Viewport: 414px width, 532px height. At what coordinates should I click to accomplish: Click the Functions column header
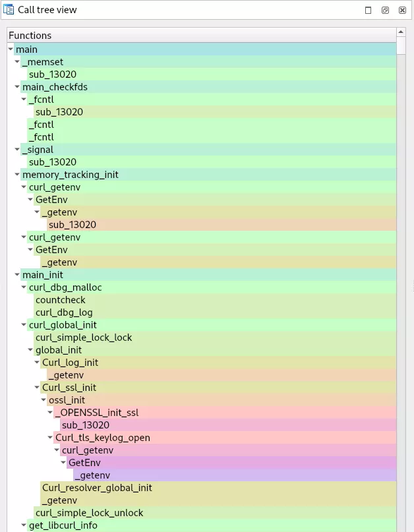coord(202,36)
